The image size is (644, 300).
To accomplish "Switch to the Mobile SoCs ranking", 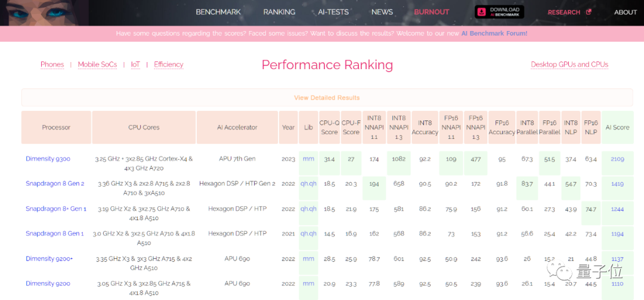I will (x=97, y=64).
